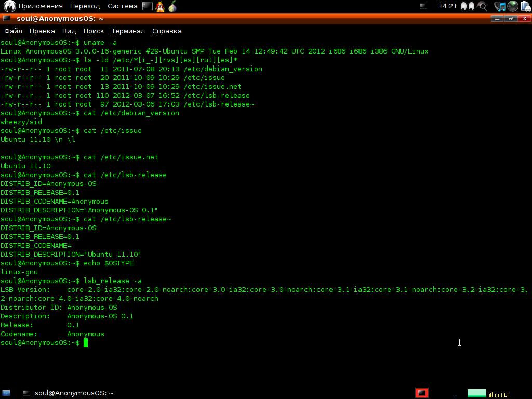Click 'DISTRIB_DESCRIPTION="Anonymous-OS 0.1"' line
The width and height of the screenshot is (532, 399).
pyautogui.click(x=79, y=210)
